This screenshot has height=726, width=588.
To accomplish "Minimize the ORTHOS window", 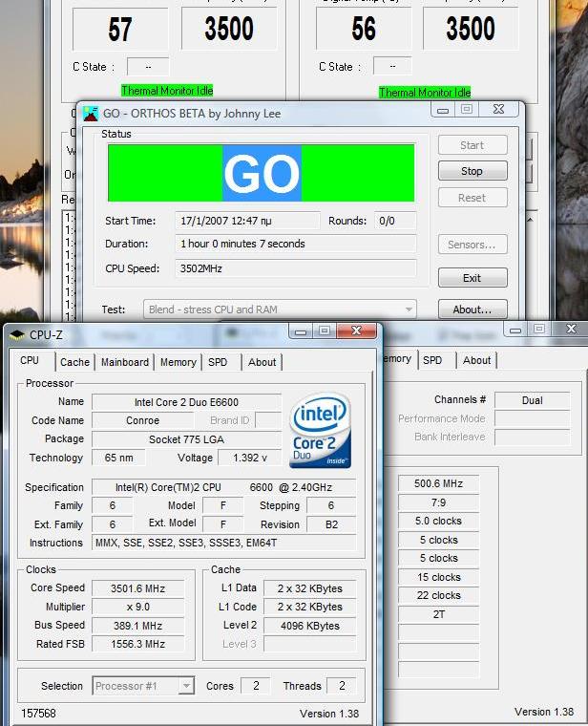I will point(443,110).
